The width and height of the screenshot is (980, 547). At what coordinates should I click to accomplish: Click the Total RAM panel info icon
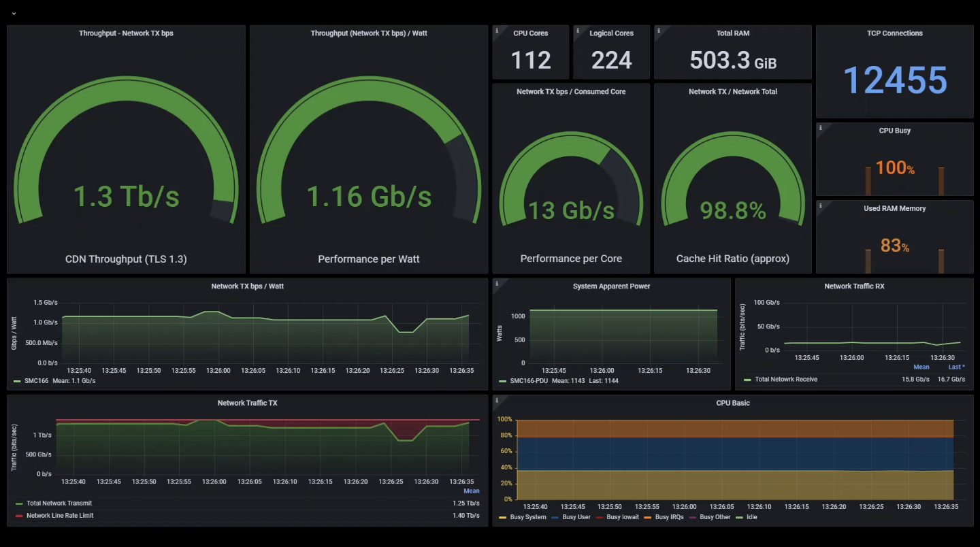pos(658,31)
